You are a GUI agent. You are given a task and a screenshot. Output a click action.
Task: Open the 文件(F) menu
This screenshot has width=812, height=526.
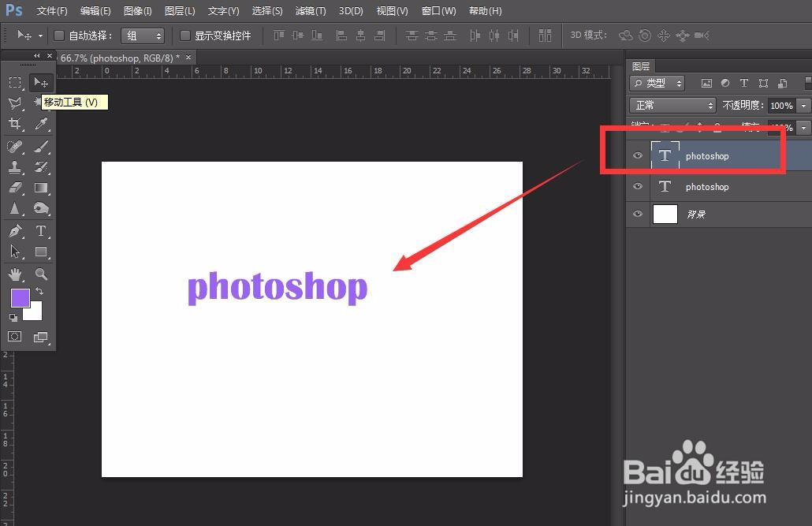[x=52, y=11]
